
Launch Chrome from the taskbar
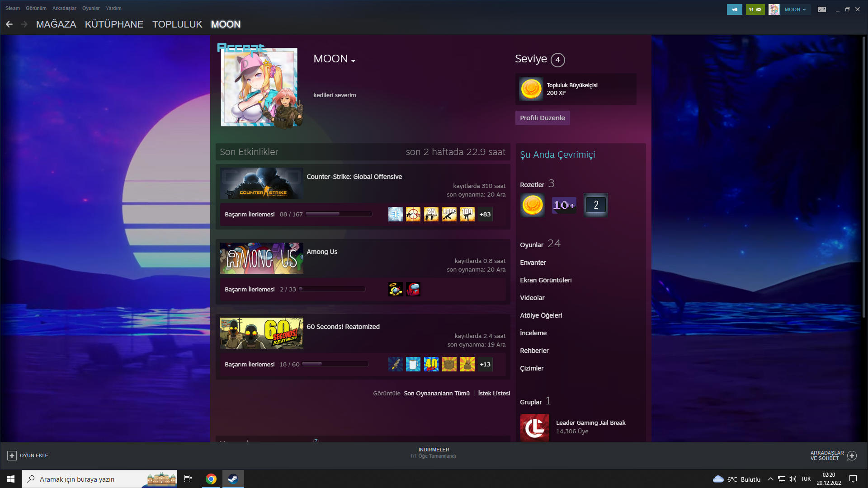coord(211,479)
